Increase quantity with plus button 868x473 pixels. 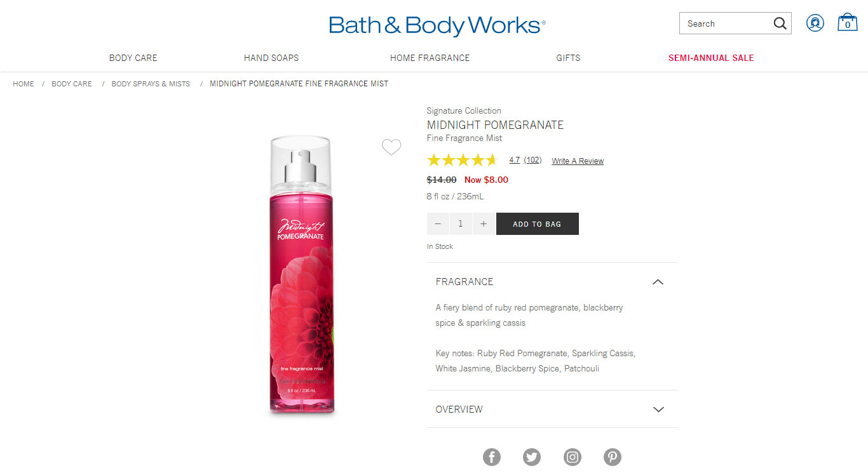point(484,224)
